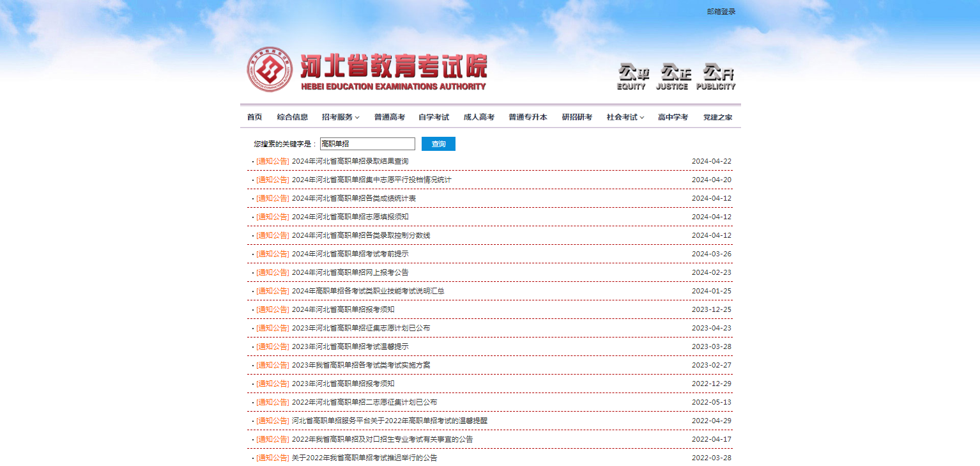Open 2022年河北省高职单招二志愿征集计划已公布
The image size is (980, 466).
[365, 402]
